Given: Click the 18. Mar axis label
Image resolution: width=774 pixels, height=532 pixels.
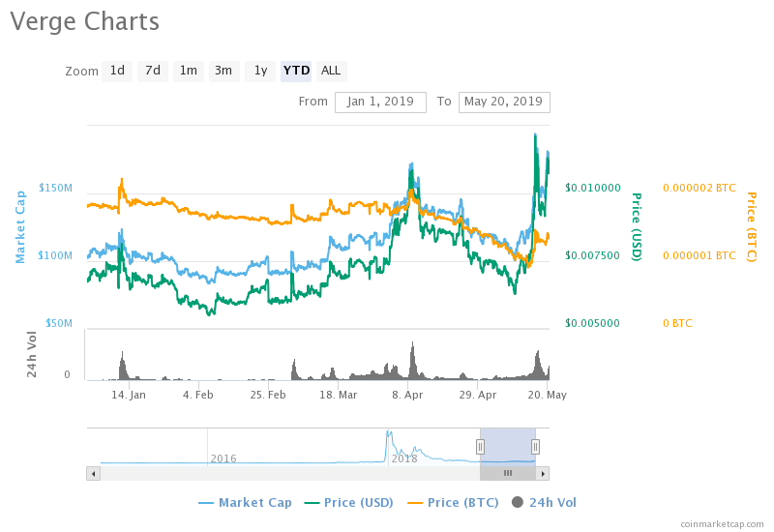Looking at the screenshot, I should [x=338, y=395].
